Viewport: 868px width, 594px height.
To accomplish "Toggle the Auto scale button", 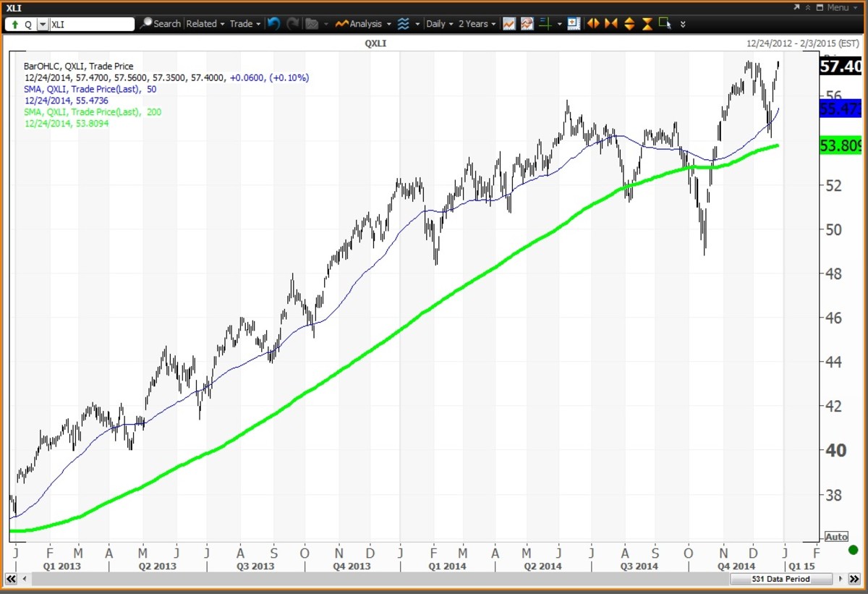I will [x=836, y=537].
